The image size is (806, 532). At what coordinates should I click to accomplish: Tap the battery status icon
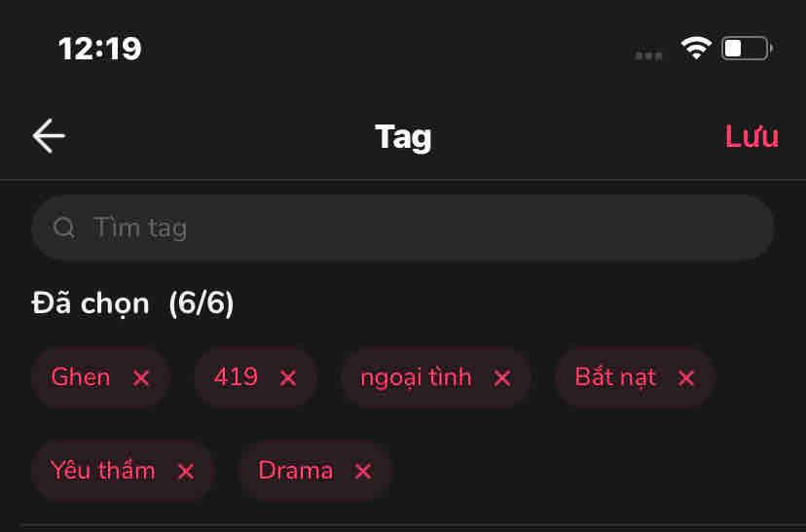747,49
